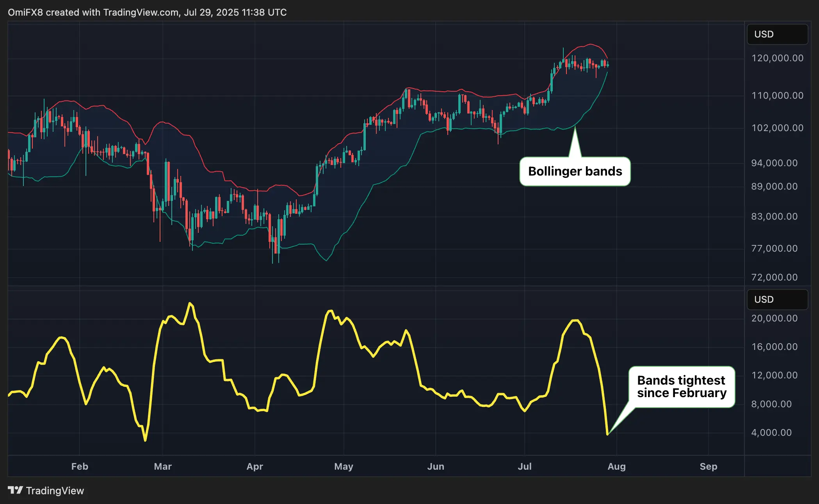Click the 8,000.00 band-width axis label
The image size is (819, 504).
771,404
